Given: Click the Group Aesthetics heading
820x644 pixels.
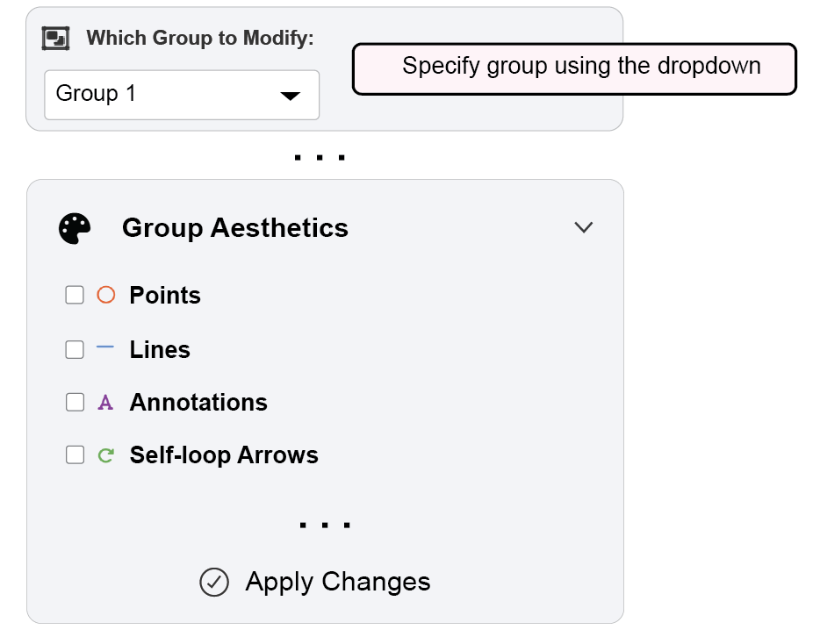Looking at the screenshot, I should pos(234,228).
